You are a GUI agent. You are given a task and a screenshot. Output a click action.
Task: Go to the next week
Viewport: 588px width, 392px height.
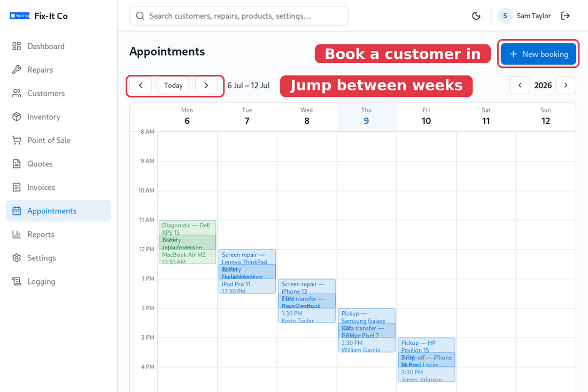point(206,86)
